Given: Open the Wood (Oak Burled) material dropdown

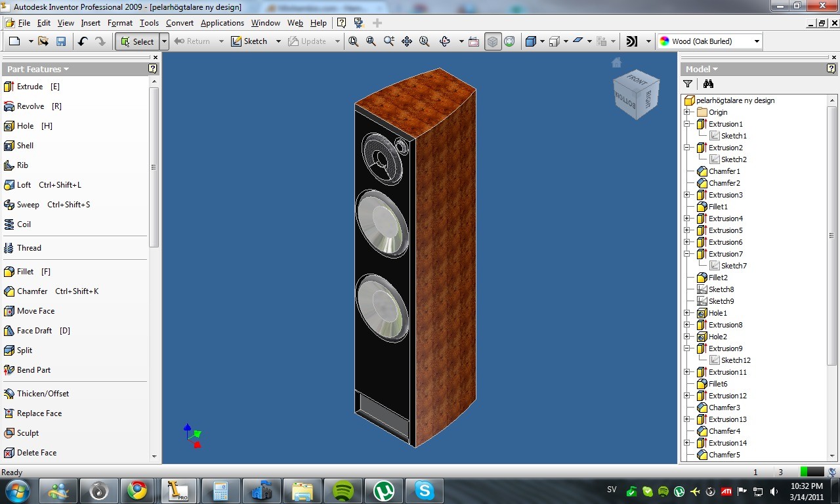Looking at the screenshot, I should coord(709,41).
